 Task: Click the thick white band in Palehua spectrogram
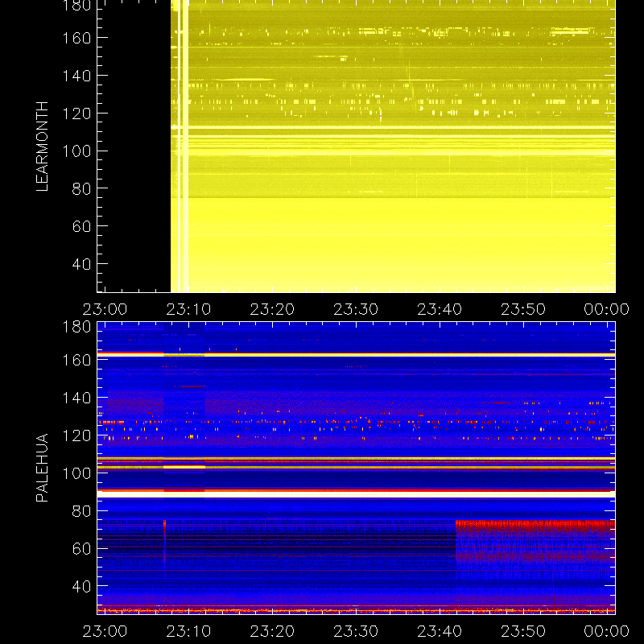coord(356,494)
